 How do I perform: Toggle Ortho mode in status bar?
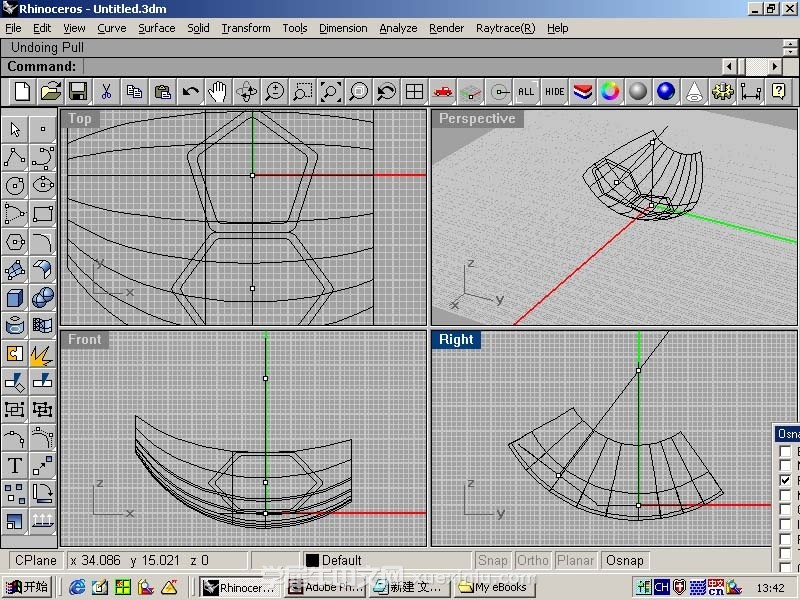(533, 561)
